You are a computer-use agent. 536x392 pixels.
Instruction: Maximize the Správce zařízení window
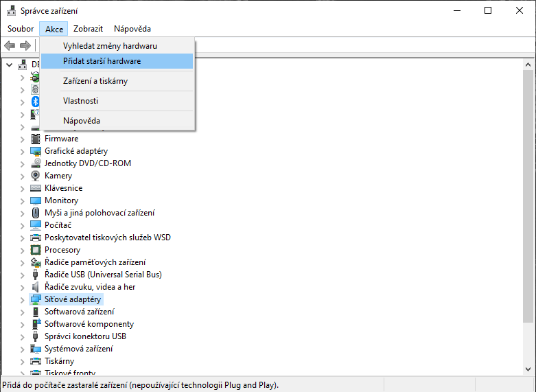[x=488, y=10]
